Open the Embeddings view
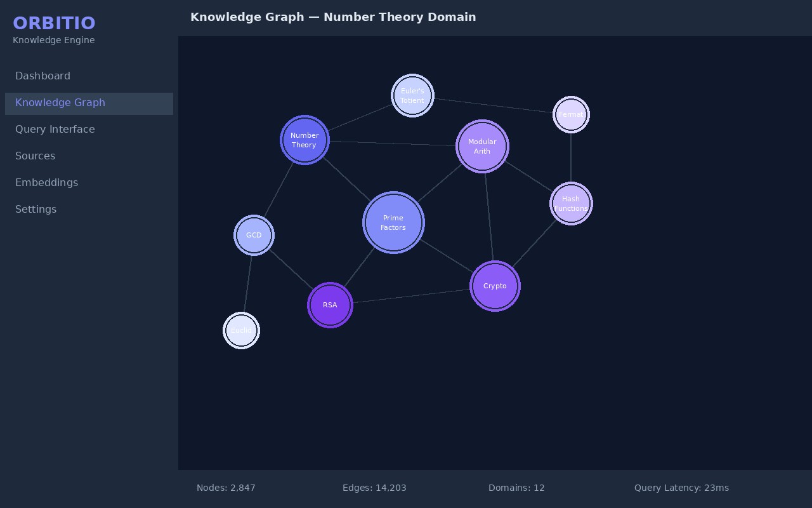The width and height of the screenshot is (812, 508). [x=46, y=182]
